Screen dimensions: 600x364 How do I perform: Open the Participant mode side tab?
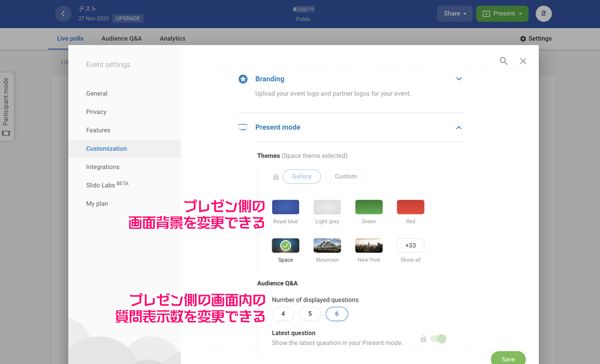click(x=7, y=106)
